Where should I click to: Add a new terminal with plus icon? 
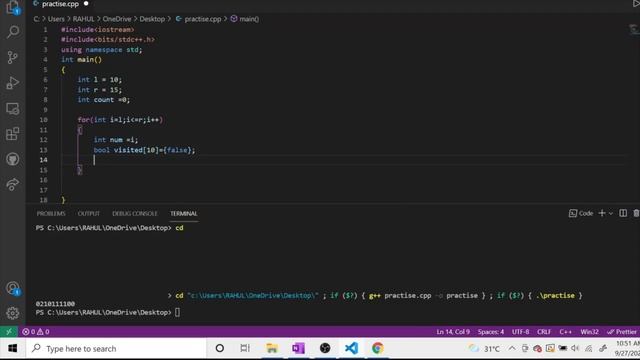(x=602, y=213)
